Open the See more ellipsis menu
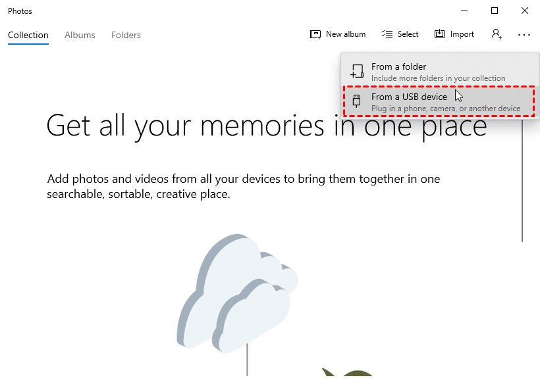 click(x=524, y=35)
